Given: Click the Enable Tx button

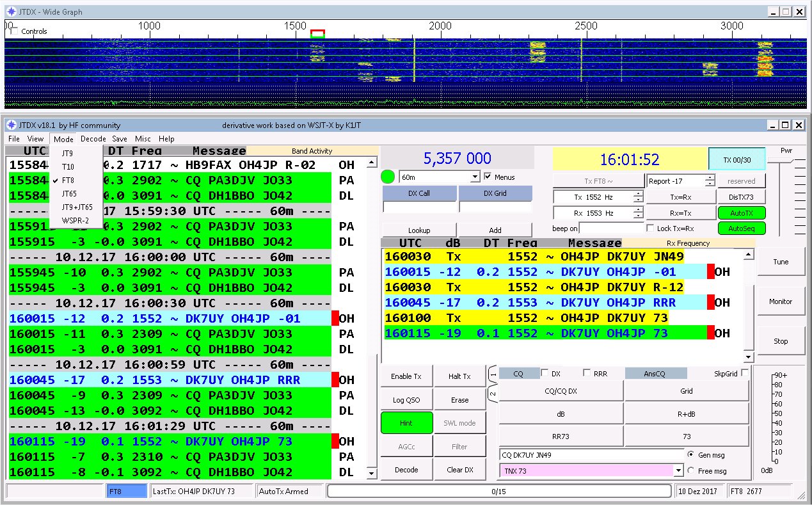Looking at the screenshot, I should pyautogui.click(x=406, y=376).
